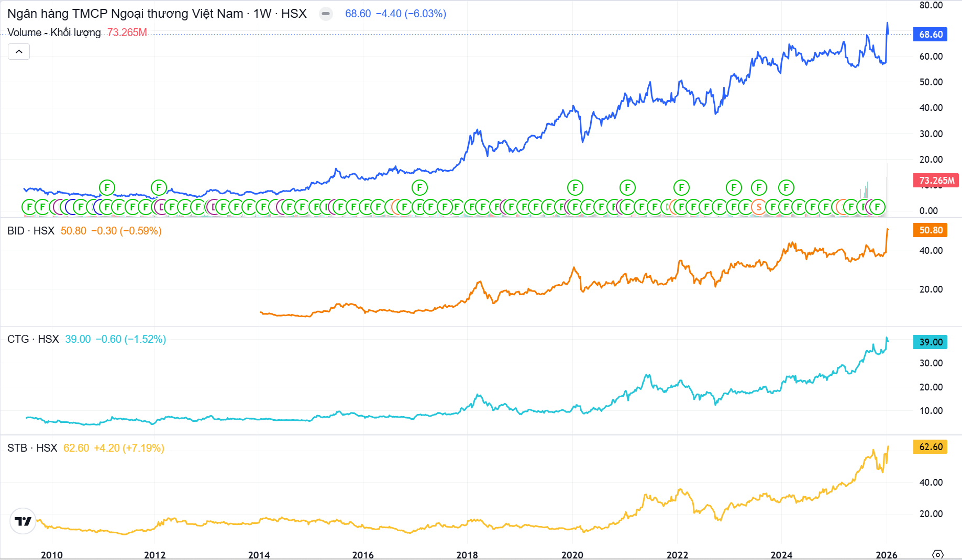Open the raised F marker near 2022
962x560 pixels.
(681, 187)
